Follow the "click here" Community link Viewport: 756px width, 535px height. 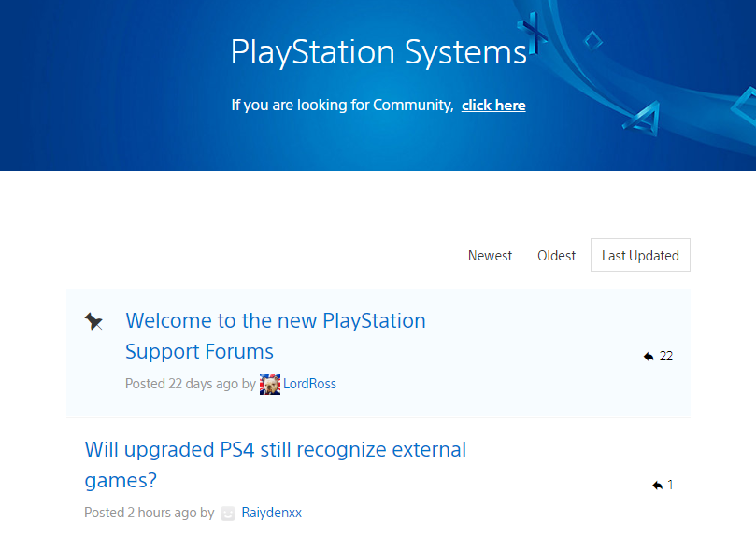point(493,106)
